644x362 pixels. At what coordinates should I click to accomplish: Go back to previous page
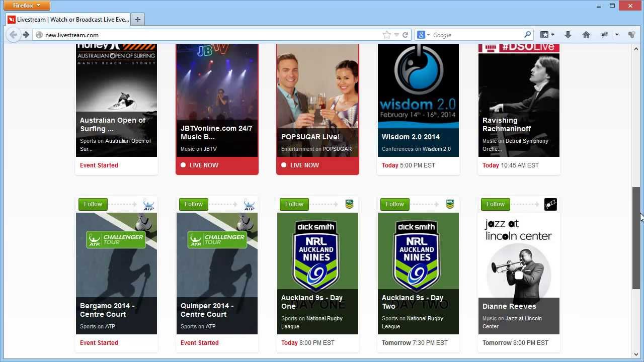pos(13,35)
